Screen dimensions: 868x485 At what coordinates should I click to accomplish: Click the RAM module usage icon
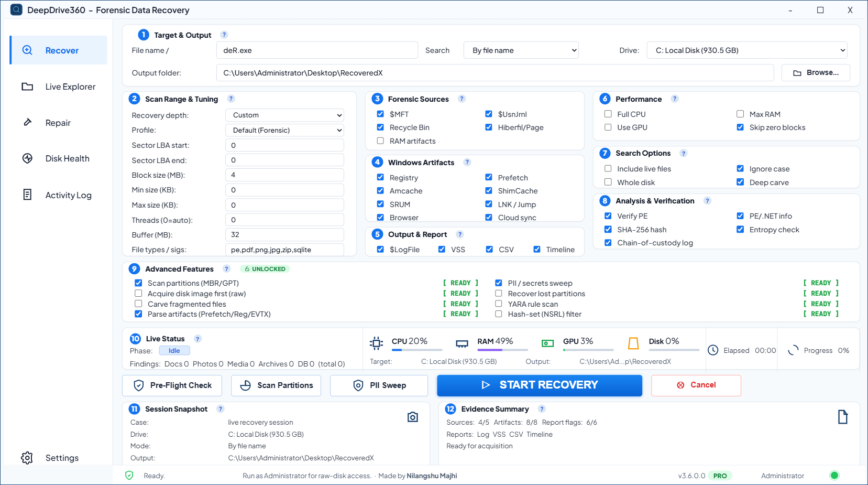coord(462,344)
